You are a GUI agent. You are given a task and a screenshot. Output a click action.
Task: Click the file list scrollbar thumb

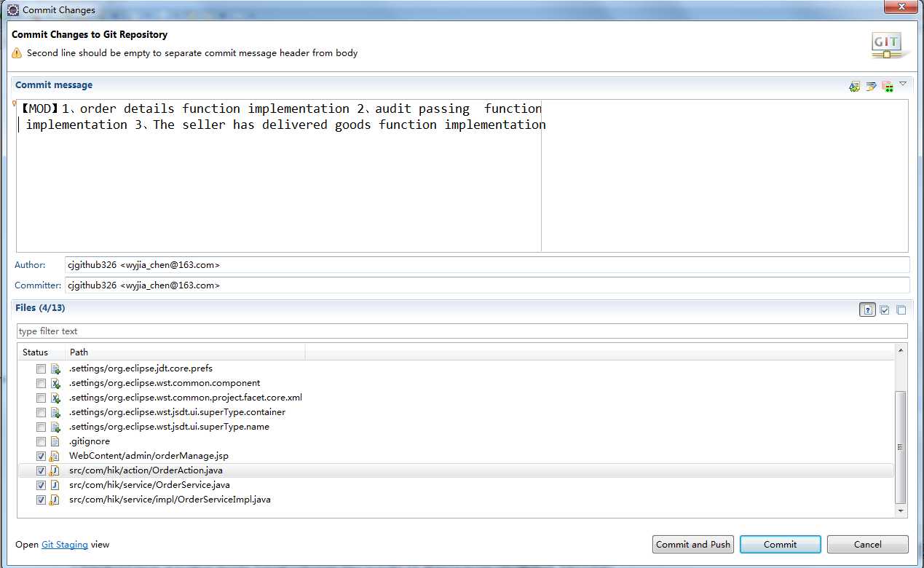(901, 447)
